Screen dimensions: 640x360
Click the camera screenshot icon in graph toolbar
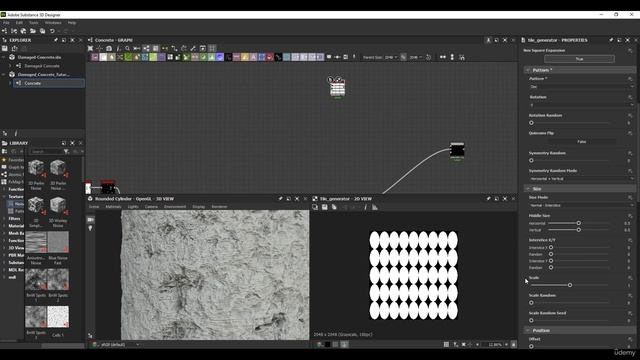coord(109,48)
